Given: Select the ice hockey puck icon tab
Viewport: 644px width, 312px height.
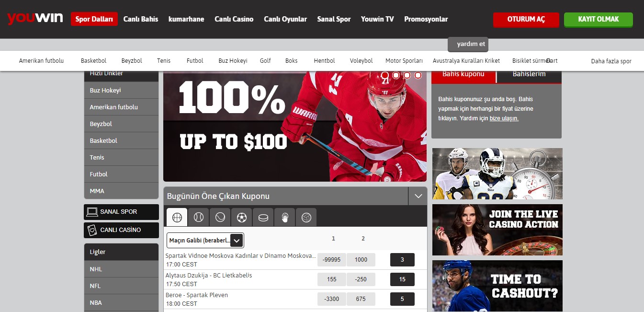Looking at the screenshot, I should [x=263, y=218].
